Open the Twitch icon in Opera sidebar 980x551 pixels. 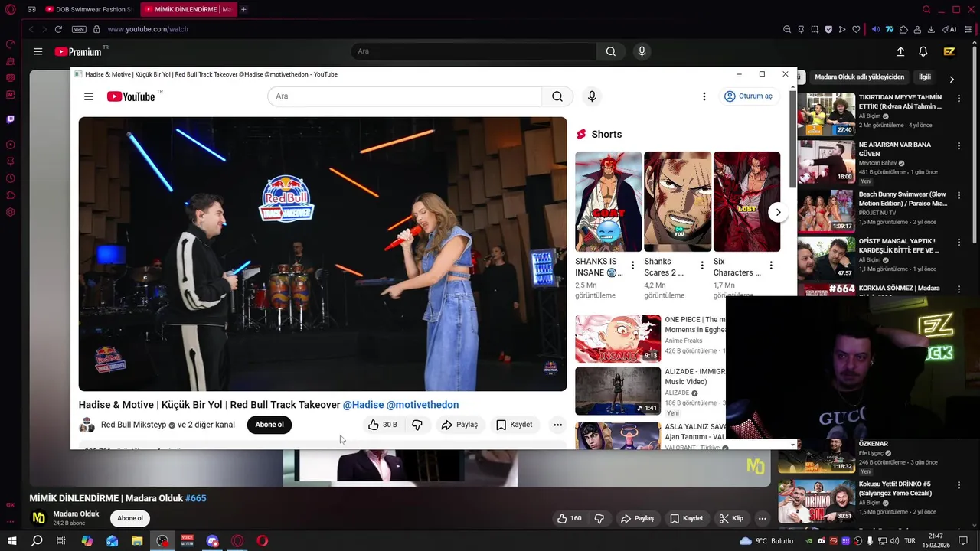click(11, 119)
